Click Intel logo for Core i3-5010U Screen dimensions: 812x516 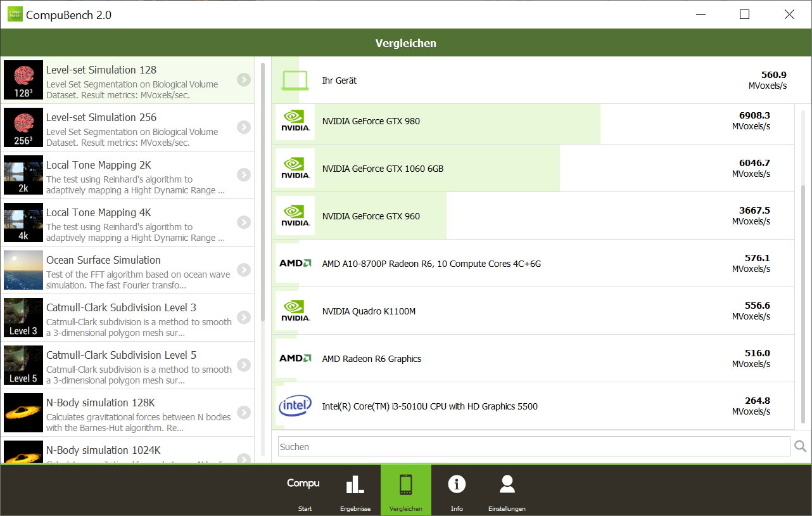[x=295, y=406]
